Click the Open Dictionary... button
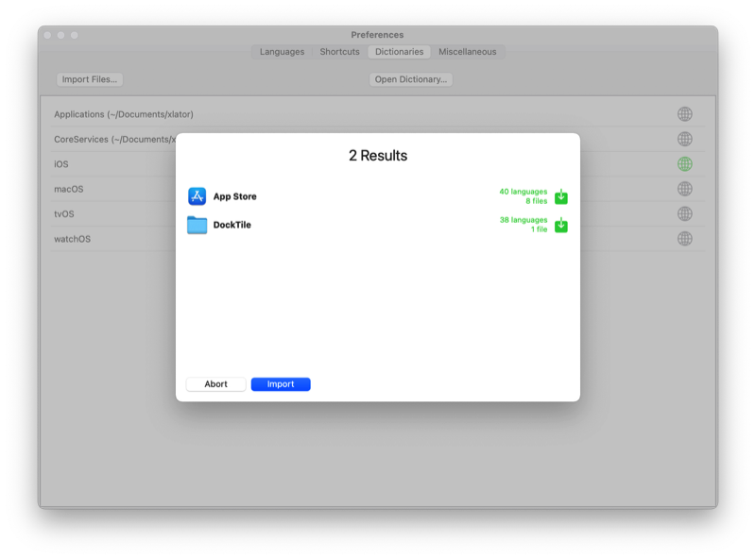Image resolution: width=756 pixels, height=559 pixels. coord(411,79)
